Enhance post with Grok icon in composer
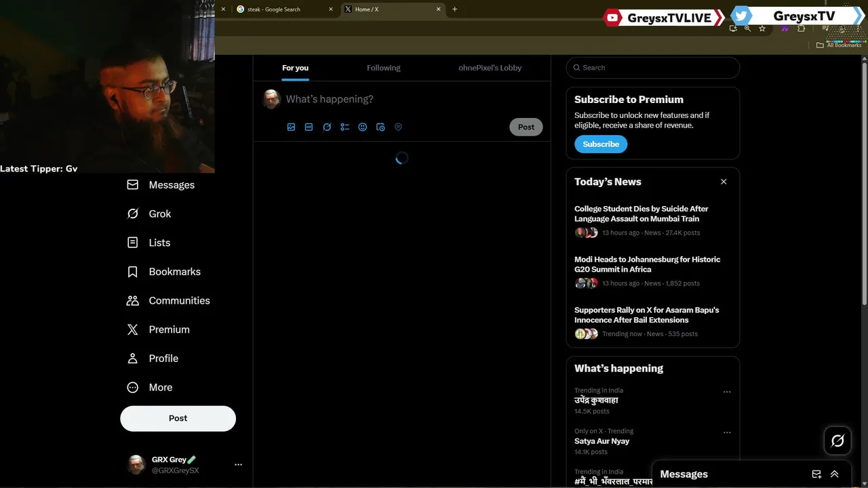Screen dimensions: 868x488 pyautogui.click(x=327, y=127)
